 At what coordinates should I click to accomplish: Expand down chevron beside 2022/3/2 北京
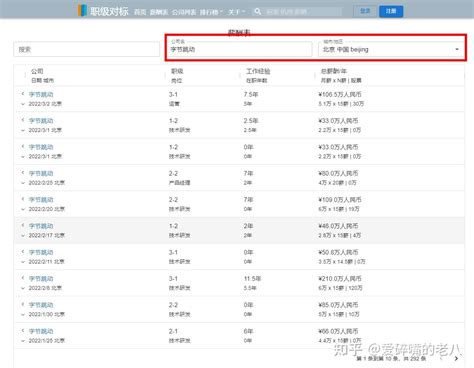[x=23, y=104]
